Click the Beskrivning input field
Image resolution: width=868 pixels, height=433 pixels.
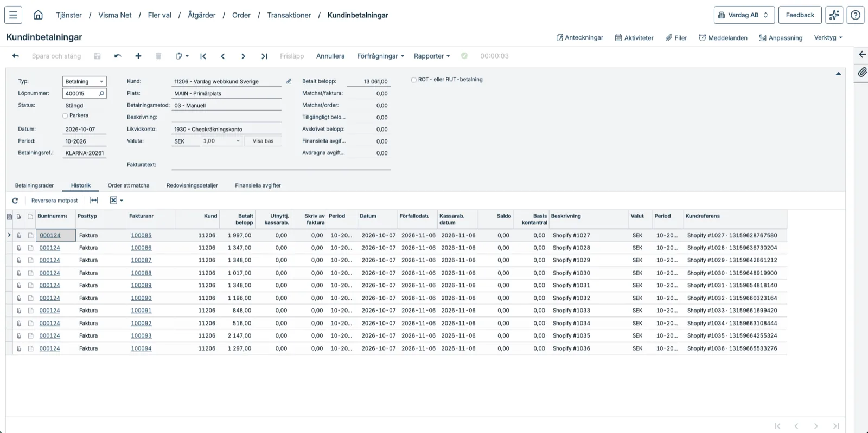(227, 117)
